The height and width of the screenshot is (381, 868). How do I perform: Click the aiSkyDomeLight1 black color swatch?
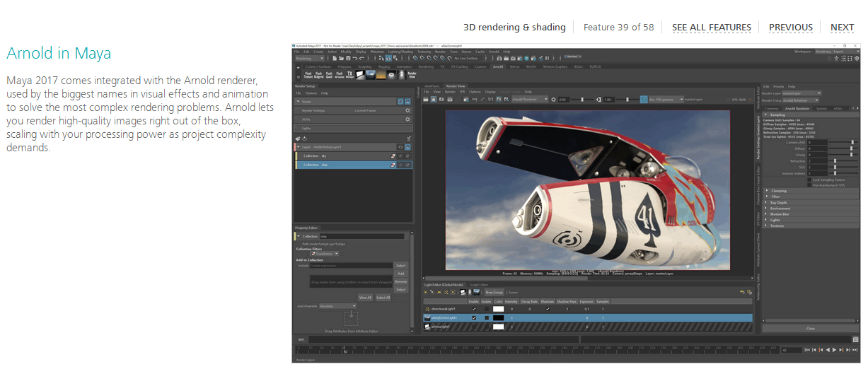pos(498,317)
